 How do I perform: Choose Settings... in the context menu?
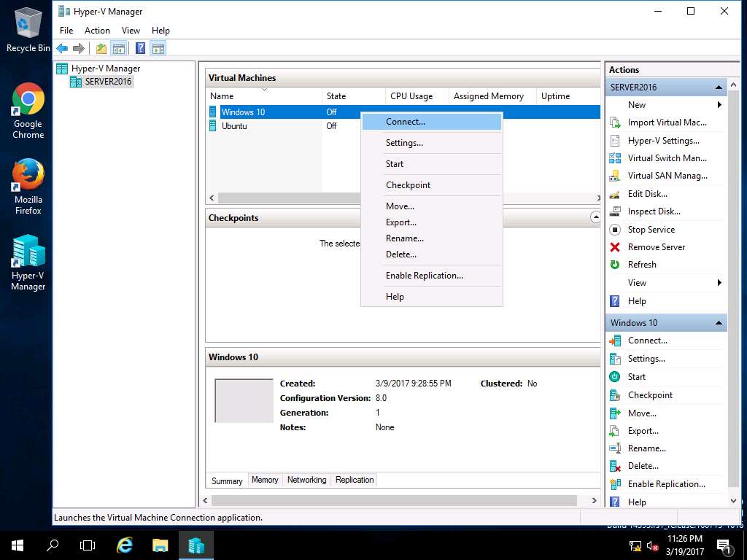pyautogui.click(x=432, y=143)
